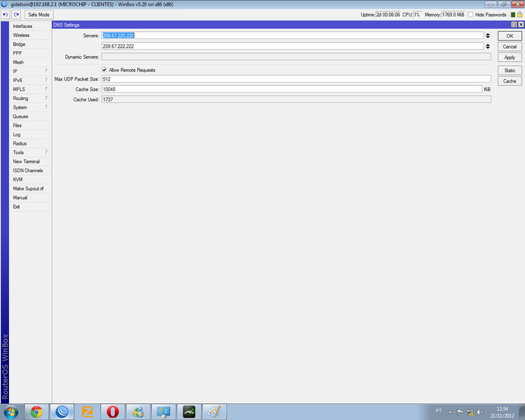Expand the Routing submenu
This screenshot has height=420, width=525.
point(30,99)
